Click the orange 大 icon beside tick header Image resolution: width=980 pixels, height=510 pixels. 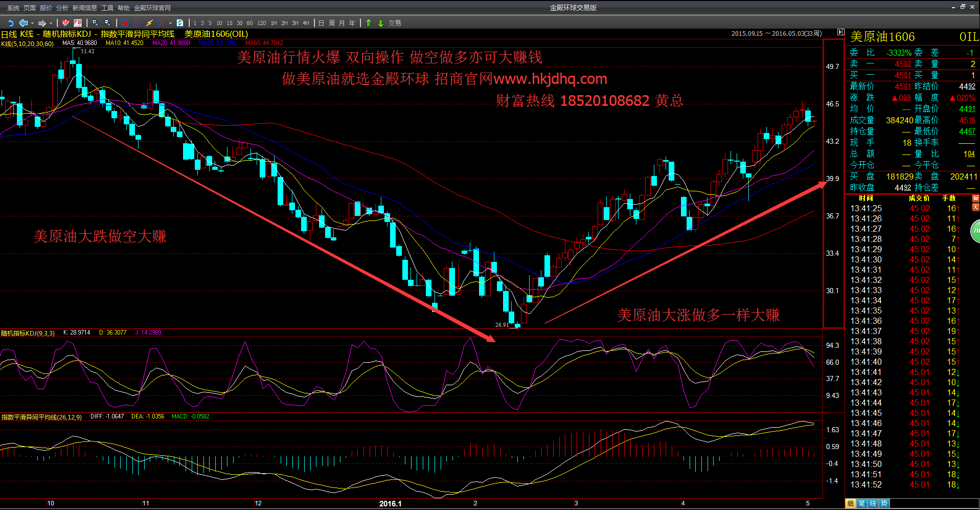(x=975, y=207)
